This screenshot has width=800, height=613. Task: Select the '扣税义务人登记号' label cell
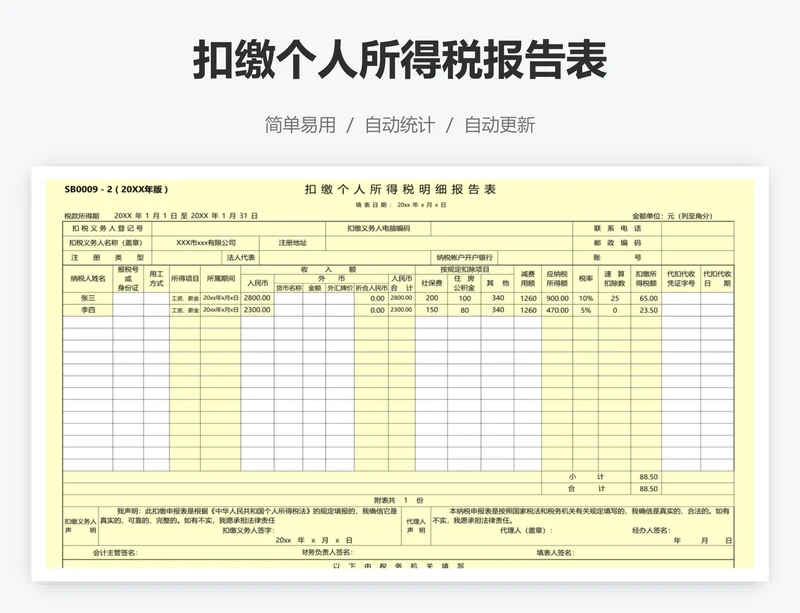107,229
